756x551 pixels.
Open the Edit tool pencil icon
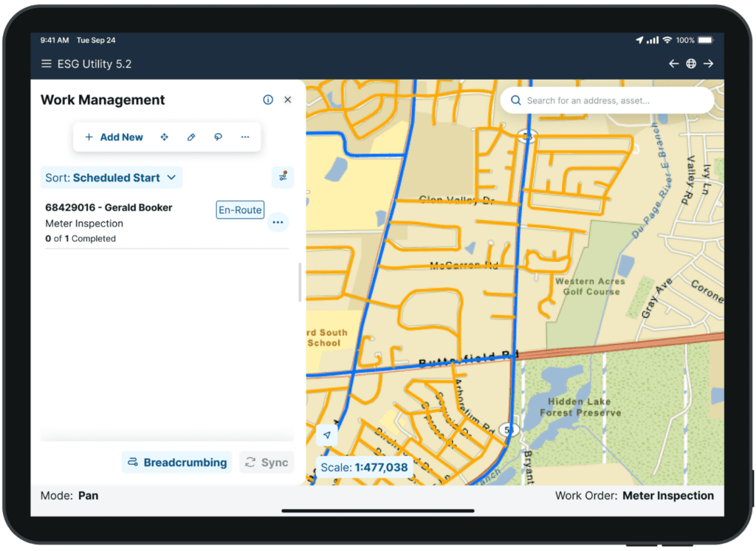pyautogui.click(x=190, y=136)
